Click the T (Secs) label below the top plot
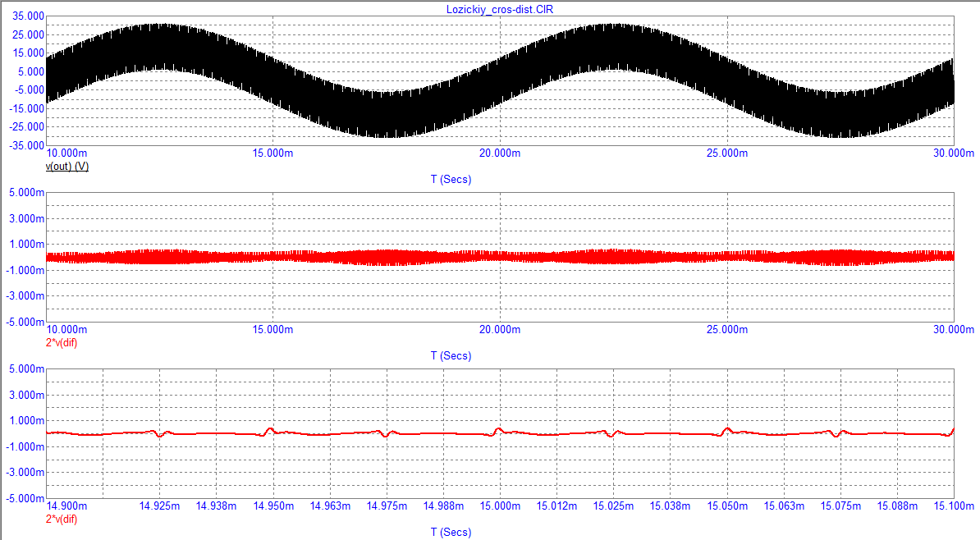This screenshot has height=540, width=980. click(451, 180)
